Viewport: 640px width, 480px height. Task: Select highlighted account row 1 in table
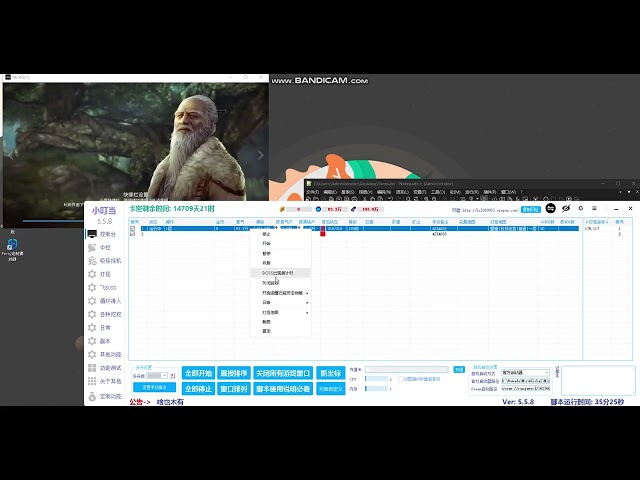point(360,229)
